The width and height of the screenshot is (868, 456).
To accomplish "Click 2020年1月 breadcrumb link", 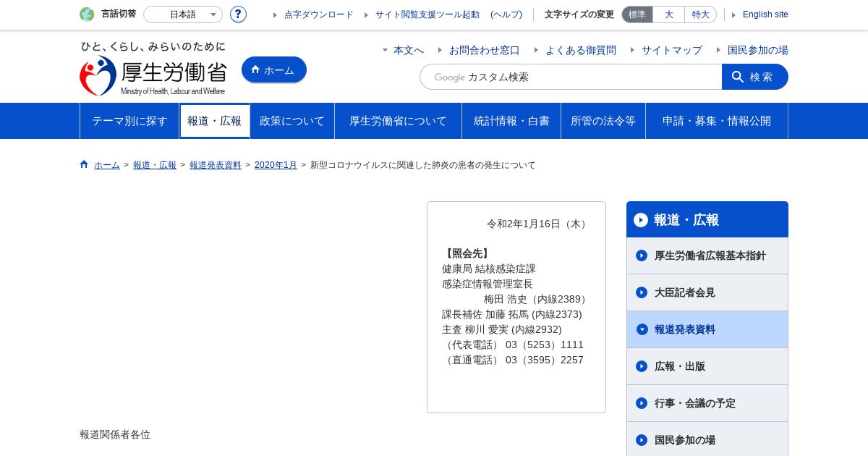I will pos(276,165).
